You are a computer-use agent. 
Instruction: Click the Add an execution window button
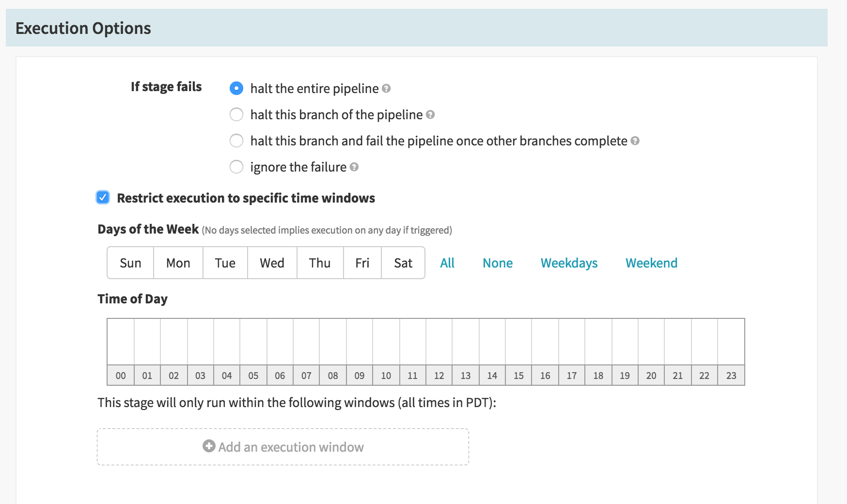(283, 447)
